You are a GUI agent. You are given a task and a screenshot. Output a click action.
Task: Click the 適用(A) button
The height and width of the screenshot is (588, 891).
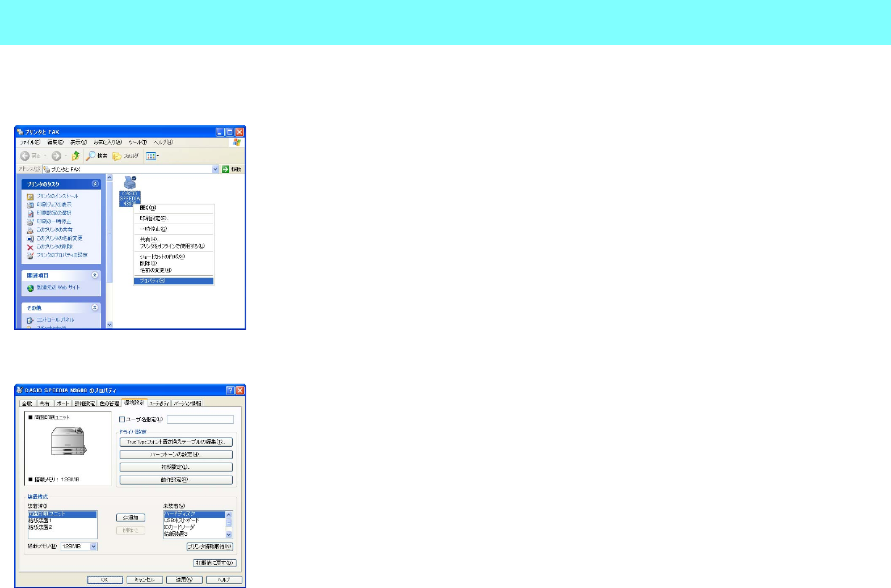pyautogui.click(x=184, y=580)
